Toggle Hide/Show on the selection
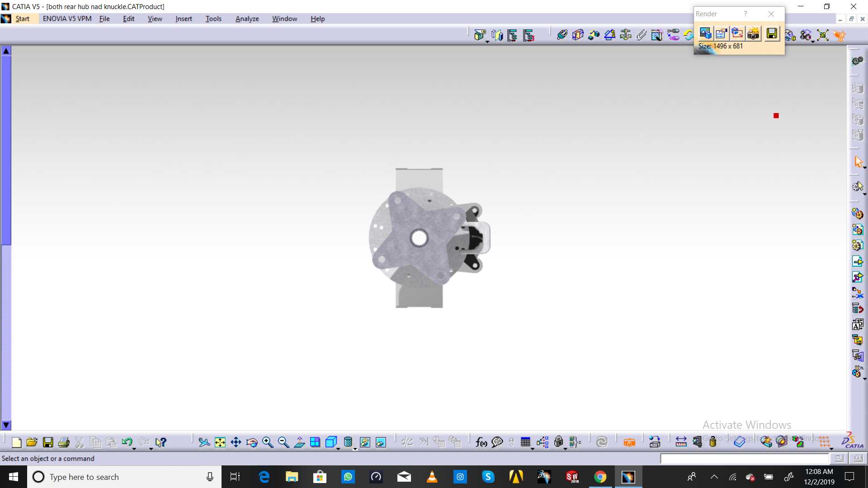The height and width of the screenshot is (488, 868). [x=365, y=442]
